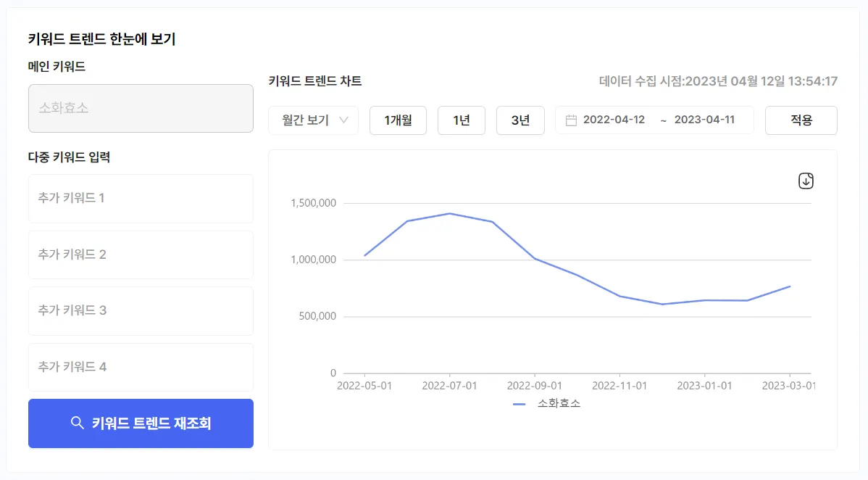
Task: Select the 1개월 period button
Action: [398, 120]
